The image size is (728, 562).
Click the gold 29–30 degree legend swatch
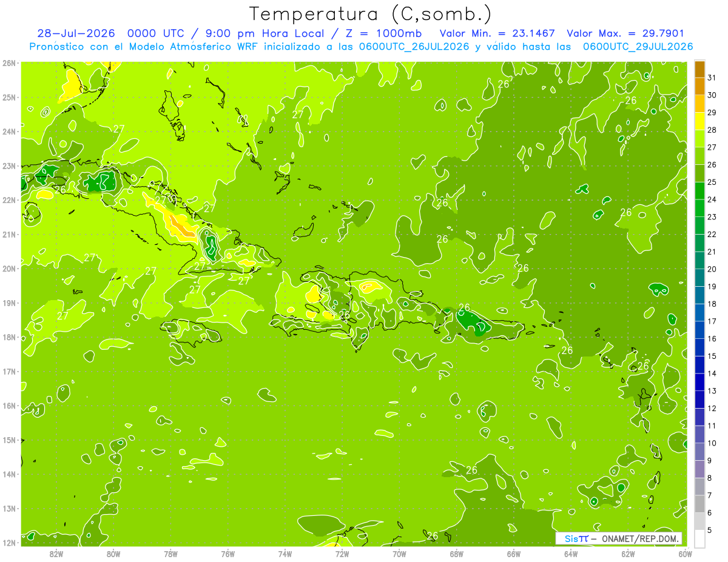click(x=699, y=104)
